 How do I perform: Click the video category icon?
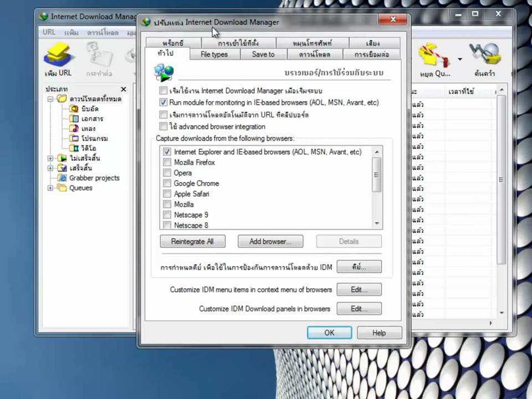(74, 148)
